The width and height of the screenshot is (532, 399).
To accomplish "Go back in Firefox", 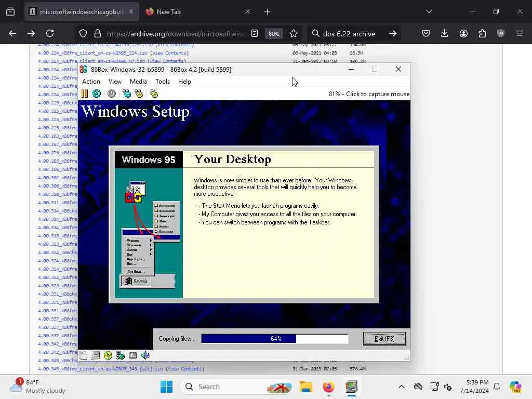I will [x=12, y=33].
